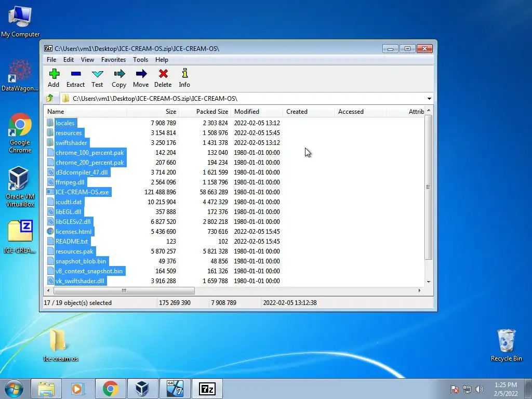Image resolution: width=532 pixels, height=399 pixels.
Task: Switch to 7-Zip taskbar button
Action: click(x=207, y=389)
